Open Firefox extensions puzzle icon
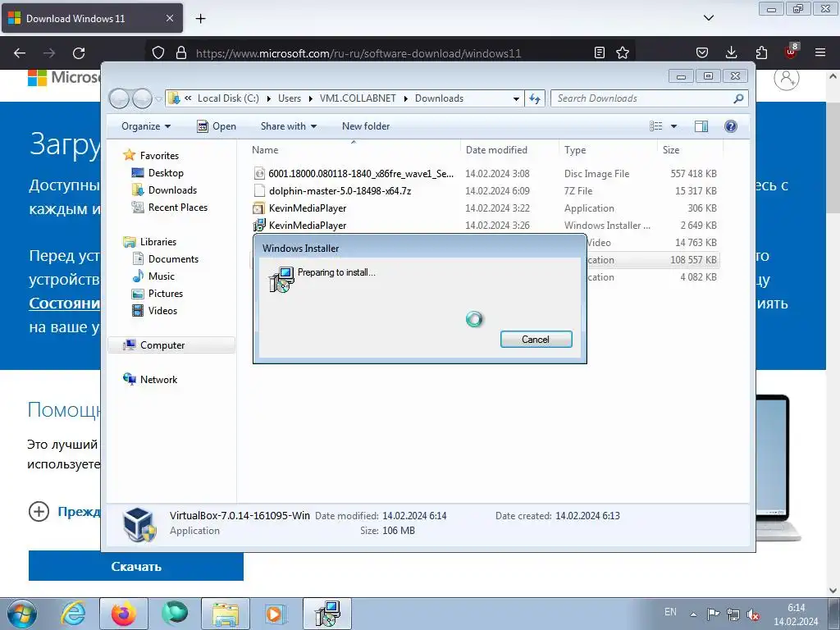This screenshot has width=840, height=630. [x=761, y=52]
